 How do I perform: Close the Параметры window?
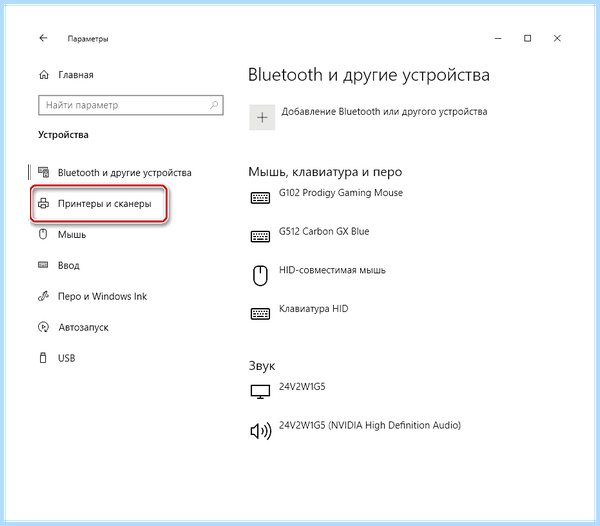(x=557, y=38)
